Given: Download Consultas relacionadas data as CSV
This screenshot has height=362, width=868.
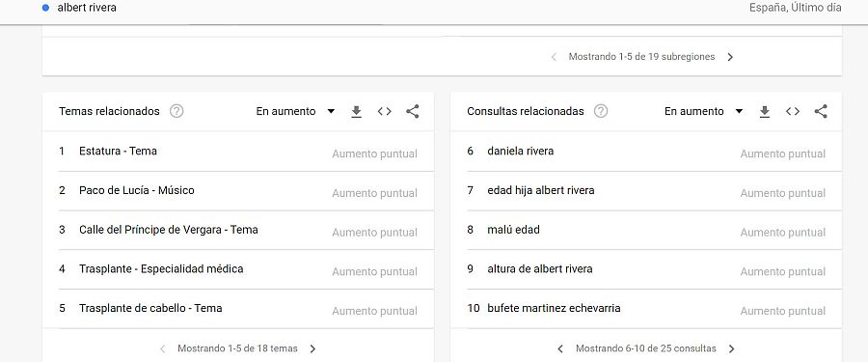Looking at the screenshot, I should (x=765, y=112).
